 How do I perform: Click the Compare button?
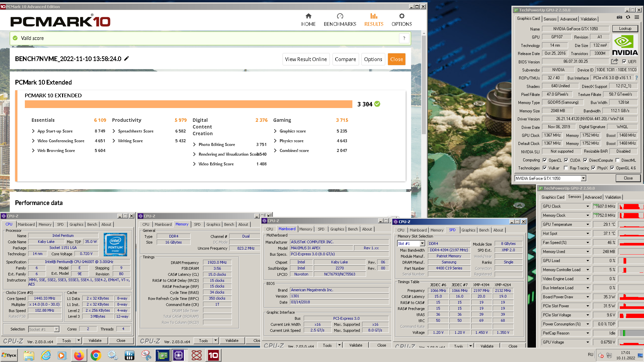[345, 59]
